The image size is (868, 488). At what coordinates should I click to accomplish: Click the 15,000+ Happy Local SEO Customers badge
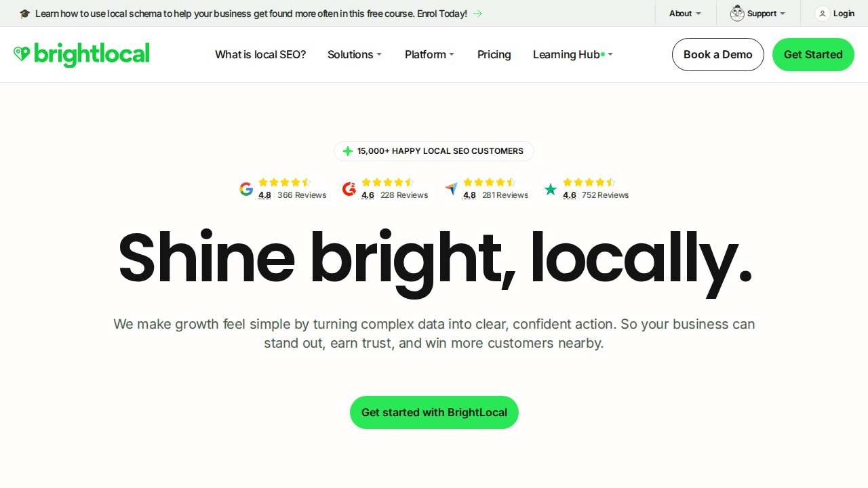[434, 151]
